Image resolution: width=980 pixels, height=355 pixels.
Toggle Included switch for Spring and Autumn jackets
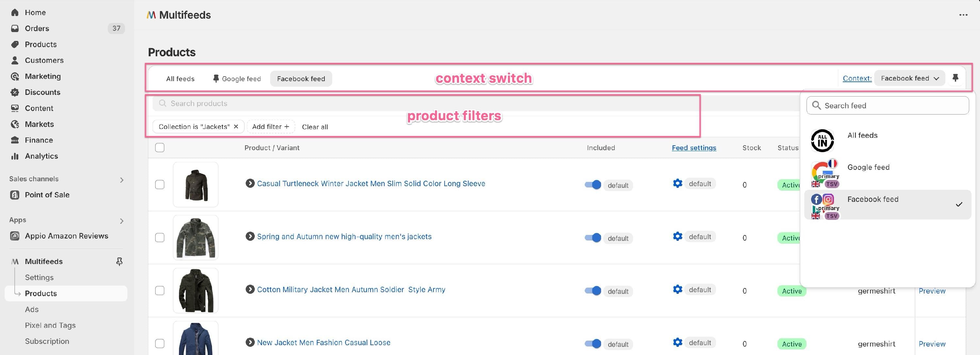pos(593,238)
